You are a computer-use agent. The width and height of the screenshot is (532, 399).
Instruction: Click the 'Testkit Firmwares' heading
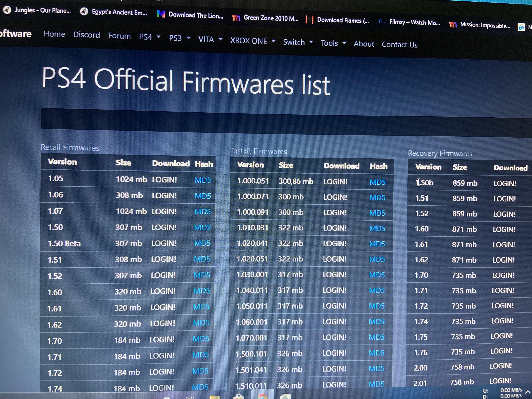258,151
